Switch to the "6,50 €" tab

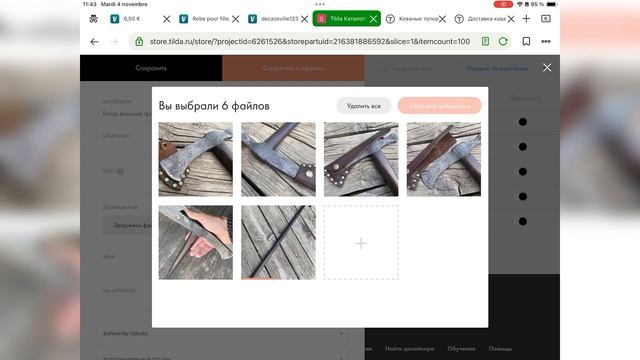pos(131,19)
